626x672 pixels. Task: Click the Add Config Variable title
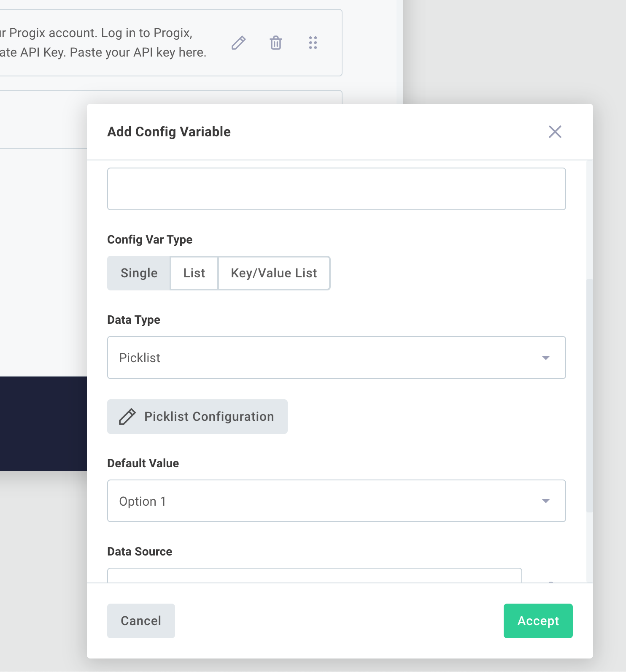(x=169, y=132)
